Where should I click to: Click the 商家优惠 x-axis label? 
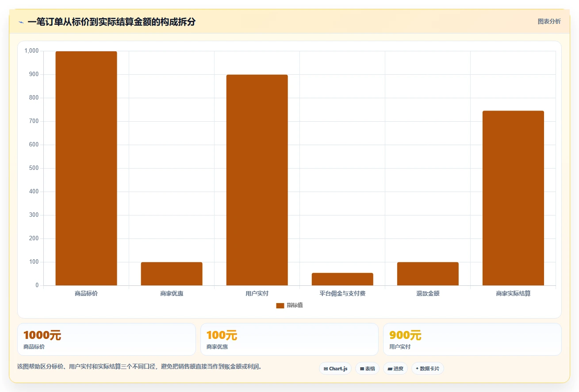pos(172,293)
